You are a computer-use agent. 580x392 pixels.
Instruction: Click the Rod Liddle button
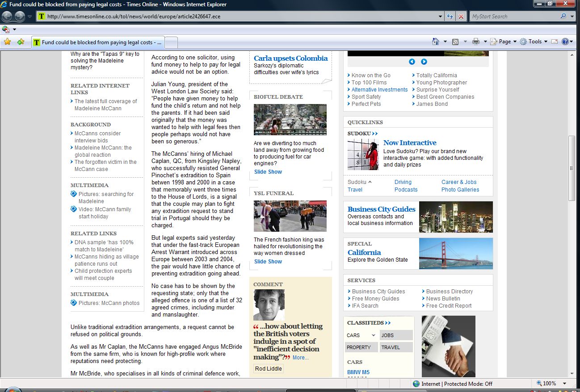click(x=269, y=368)
